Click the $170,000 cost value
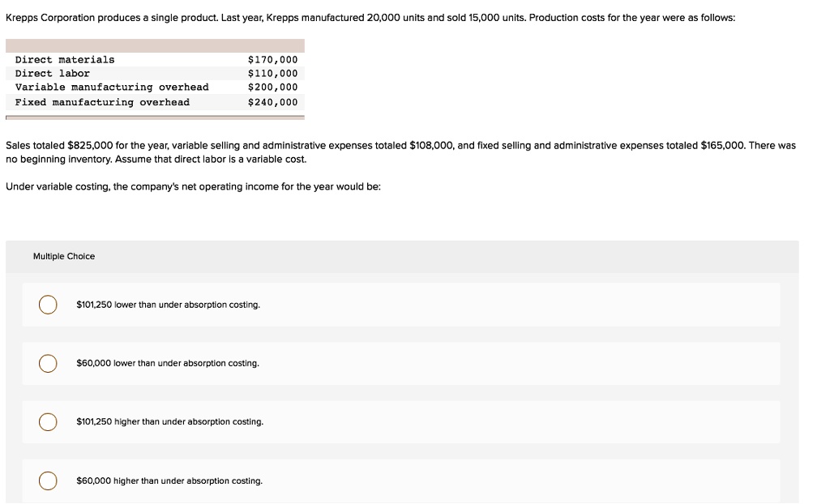The image size is (830, 504). [272, 60]
